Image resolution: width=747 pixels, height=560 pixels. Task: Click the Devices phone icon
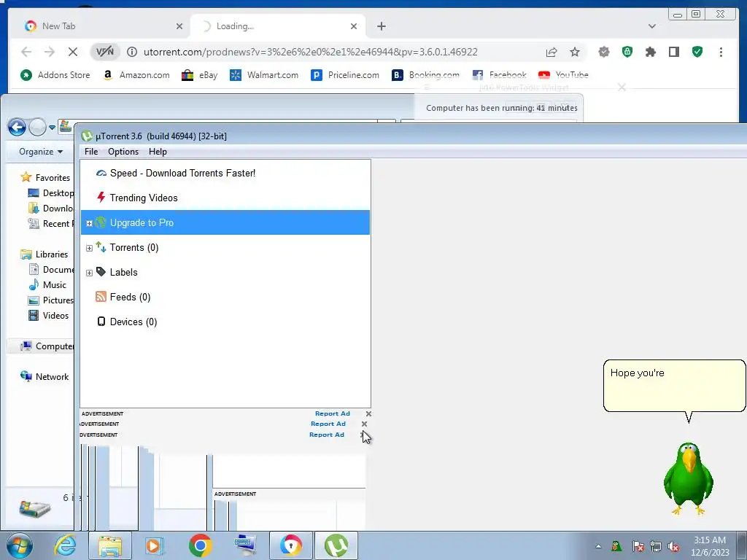[101, 322]
